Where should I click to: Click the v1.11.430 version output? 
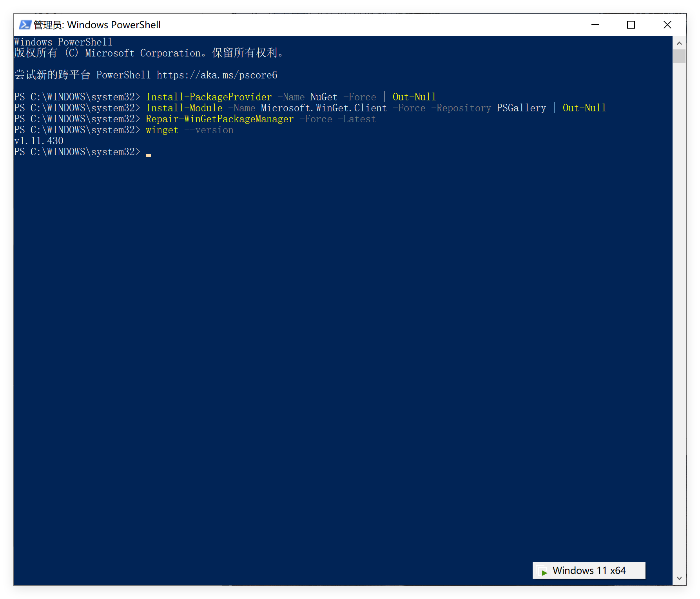[x=38, y=141]
